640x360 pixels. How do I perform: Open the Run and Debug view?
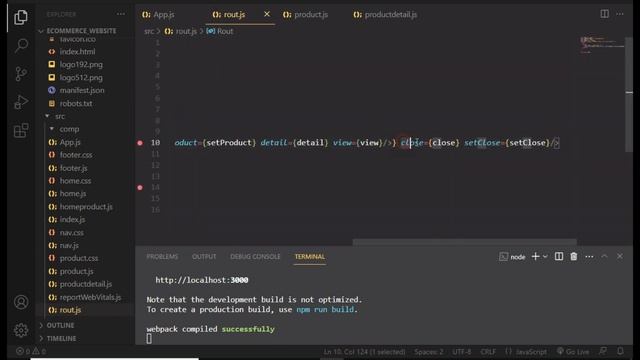[x=21, y=102]
